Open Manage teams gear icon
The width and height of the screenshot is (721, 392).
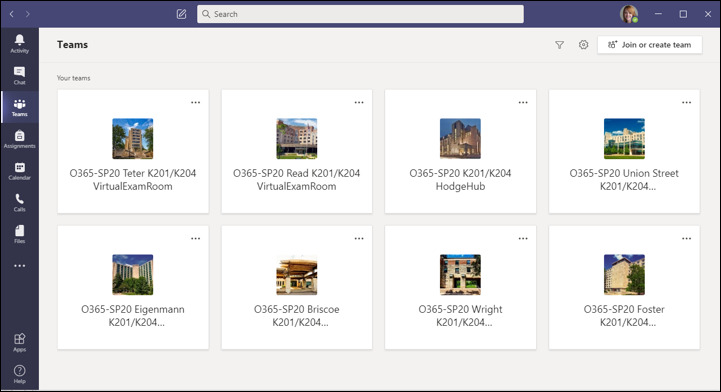coord(583,45)
